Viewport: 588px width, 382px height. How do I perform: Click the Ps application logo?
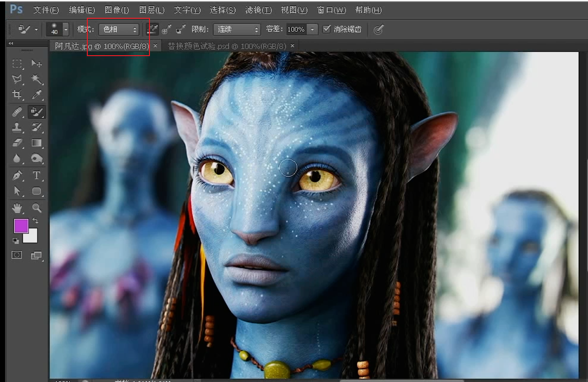click(x=17, y=9)
